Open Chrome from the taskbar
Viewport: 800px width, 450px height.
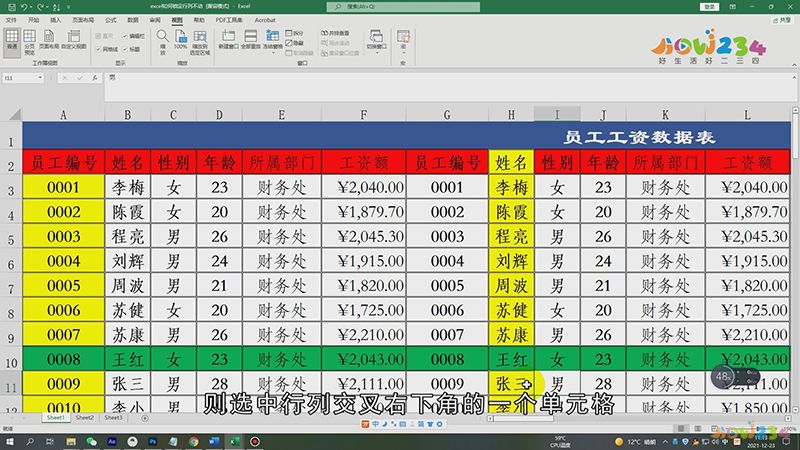coord(193,441)
